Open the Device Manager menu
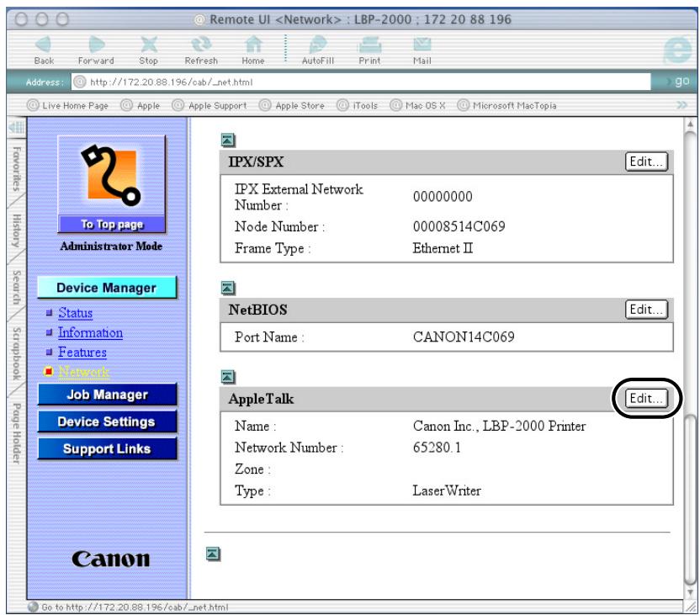 (107, 288)
